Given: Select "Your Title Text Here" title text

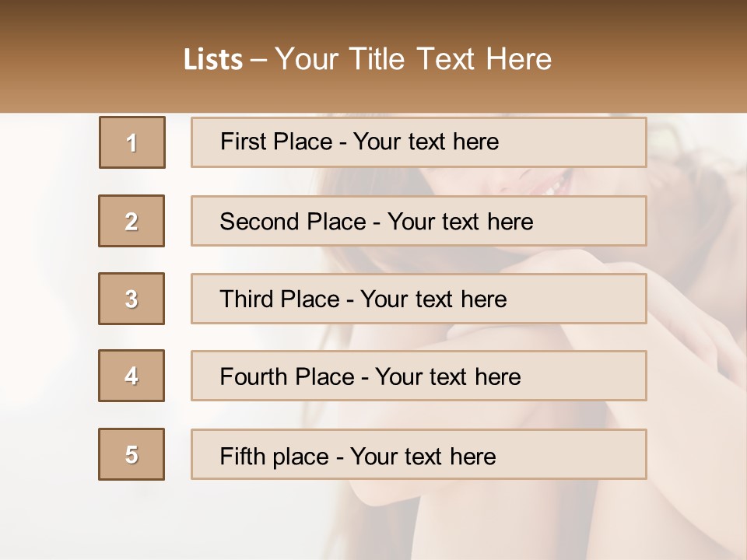Looking at the screenshot, I should tap(413, 60).
